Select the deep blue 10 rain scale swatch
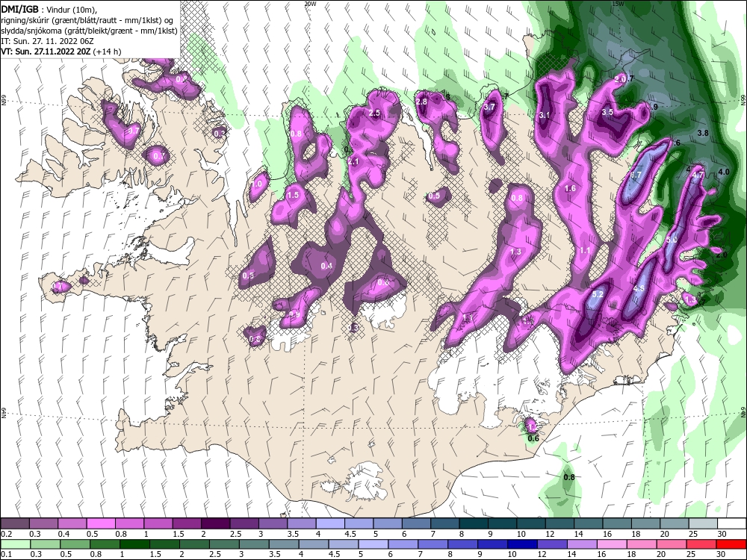Viewport: 747px width, 560px height. [x=523, y=544]
